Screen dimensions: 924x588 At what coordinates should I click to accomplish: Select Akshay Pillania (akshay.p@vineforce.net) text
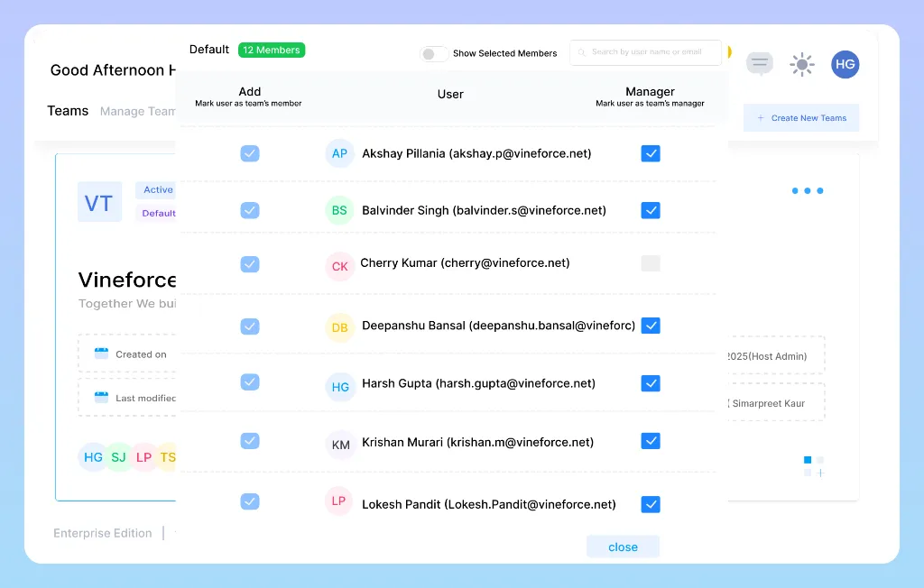476,154
